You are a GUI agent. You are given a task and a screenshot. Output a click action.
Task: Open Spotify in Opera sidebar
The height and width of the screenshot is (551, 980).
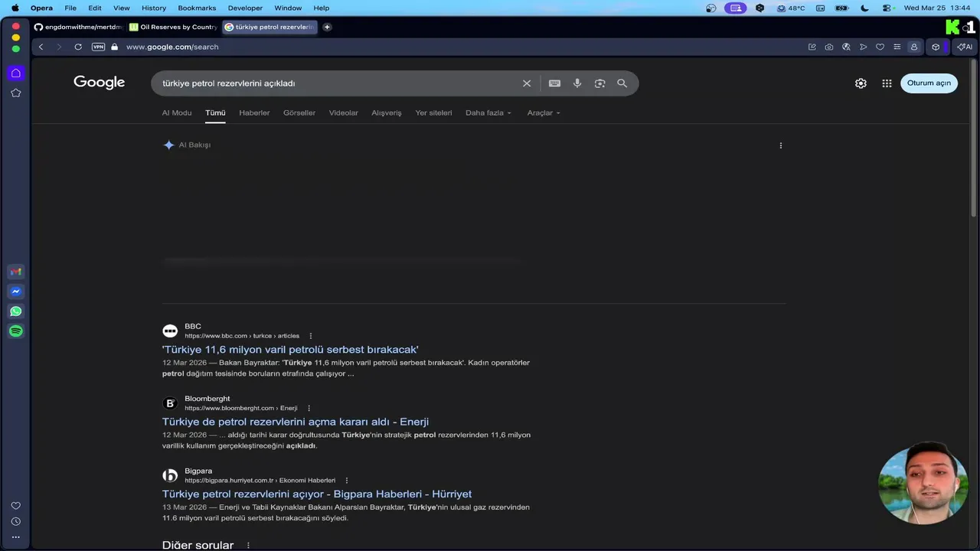[x=15, y=331]
